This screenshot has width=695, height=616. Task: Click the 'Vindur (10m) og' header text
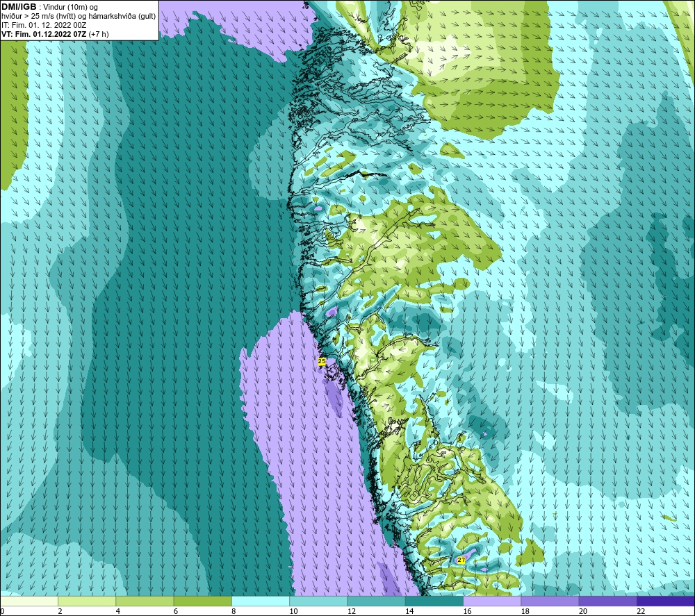tap(71, 8)
